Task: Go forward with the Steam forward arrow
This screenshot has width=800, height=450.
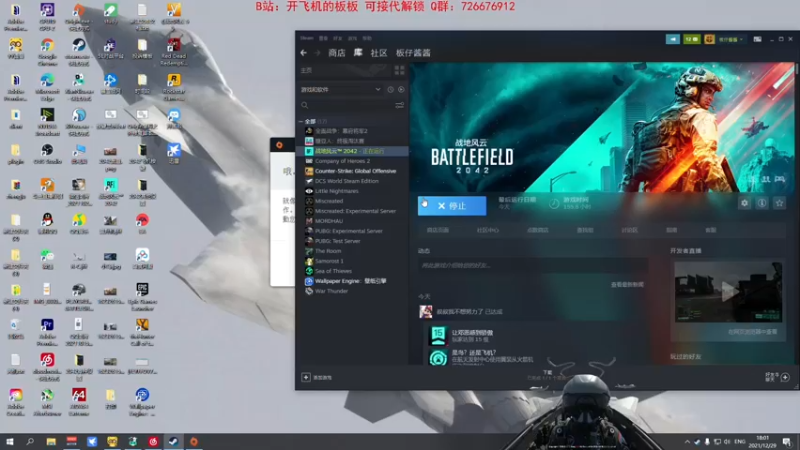Action: coord(317,53)
